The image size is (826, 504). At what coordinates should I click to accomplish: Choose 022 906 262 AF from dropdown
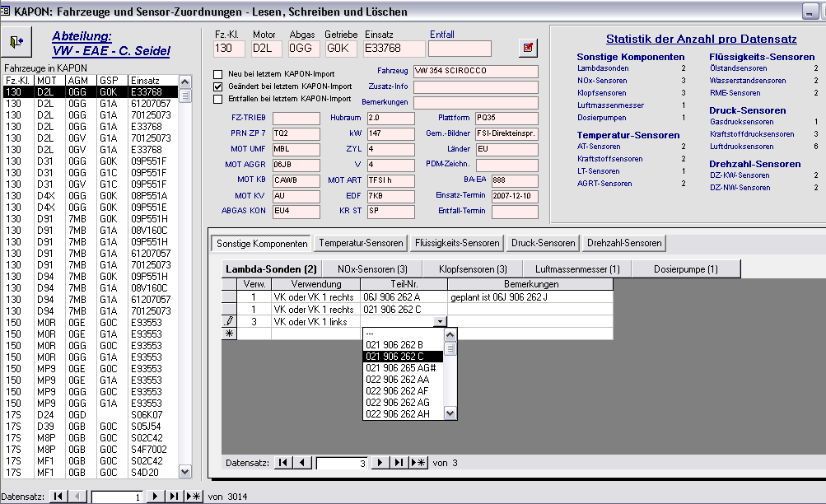(x=403, y=391)
